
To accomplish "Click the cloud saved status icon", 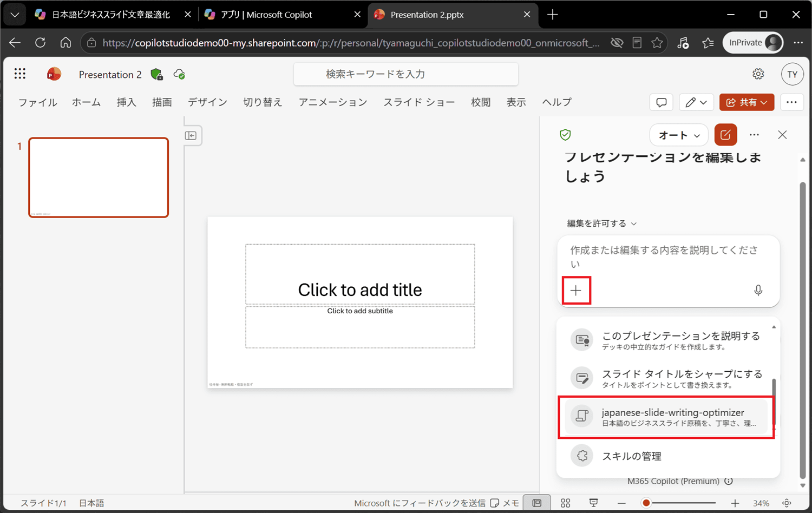I will (x=179, y=74).
